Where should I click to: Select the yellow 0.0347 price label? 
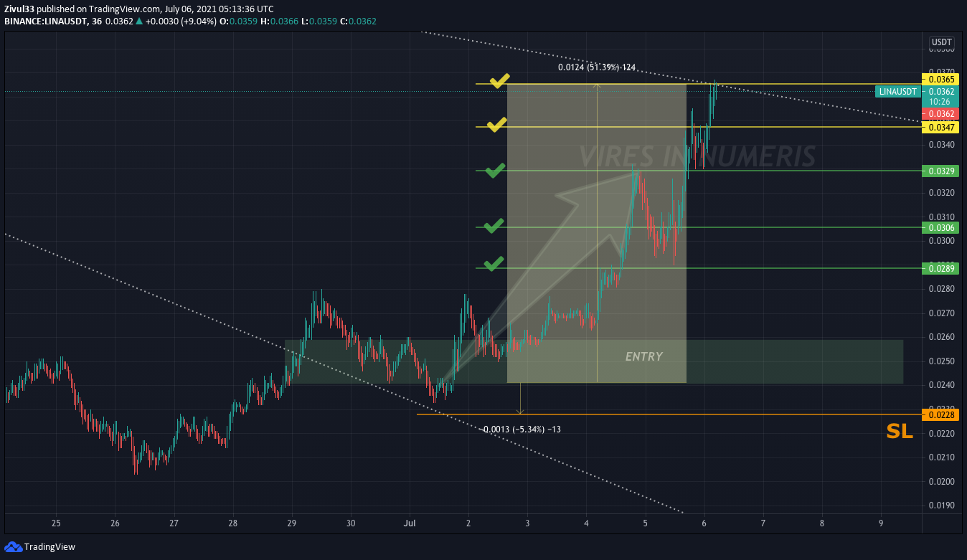click(939, 127)
